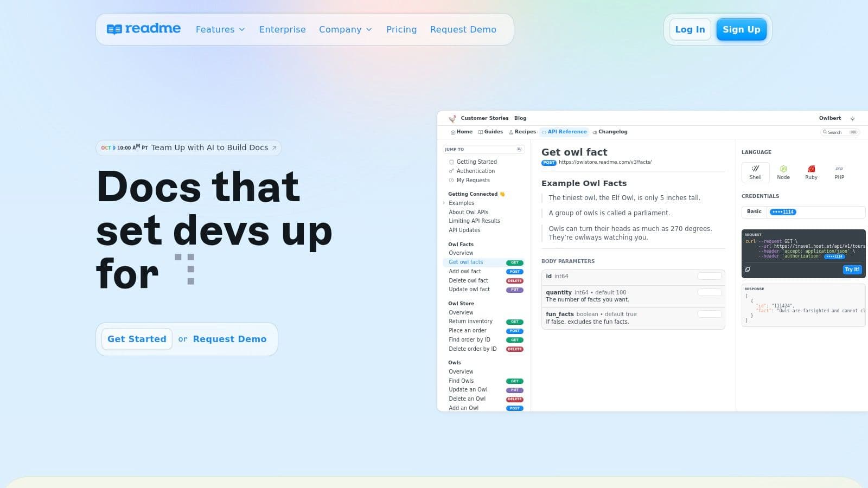Click the Get Started button
Screen dimensions: 868x488
pyautogui.click(x=137, y=339)
